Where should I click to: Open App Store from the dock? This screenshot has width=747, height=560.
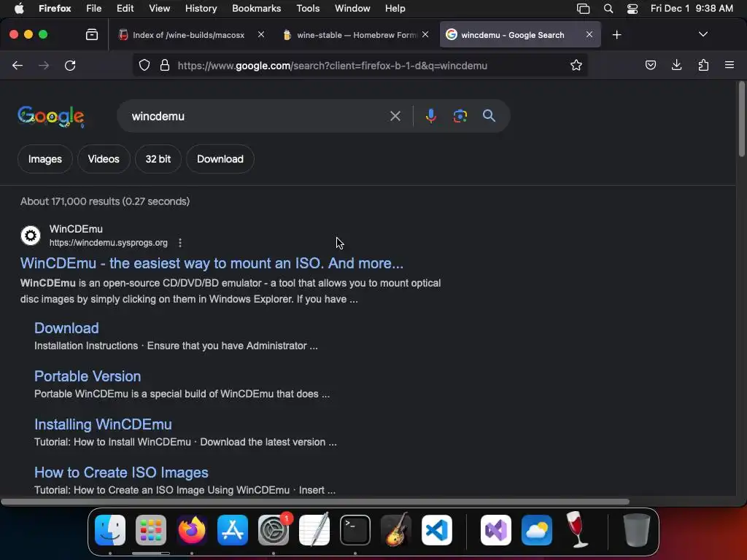pos(233,530)
